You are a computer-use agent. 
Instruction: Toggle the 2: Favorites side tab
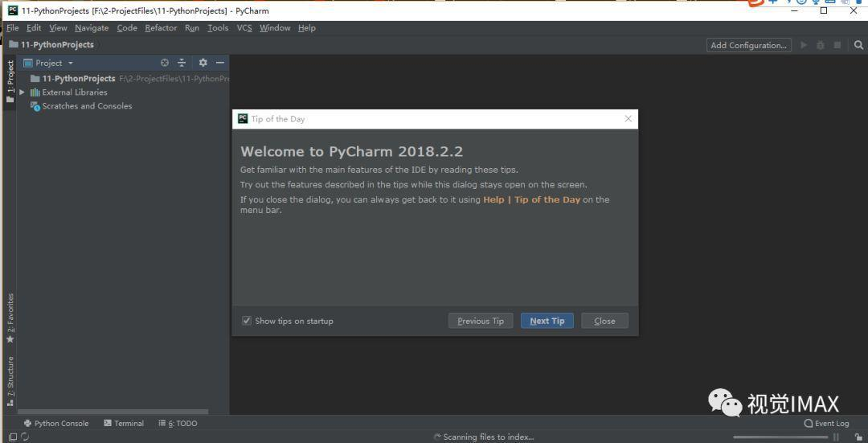[10, 318]
